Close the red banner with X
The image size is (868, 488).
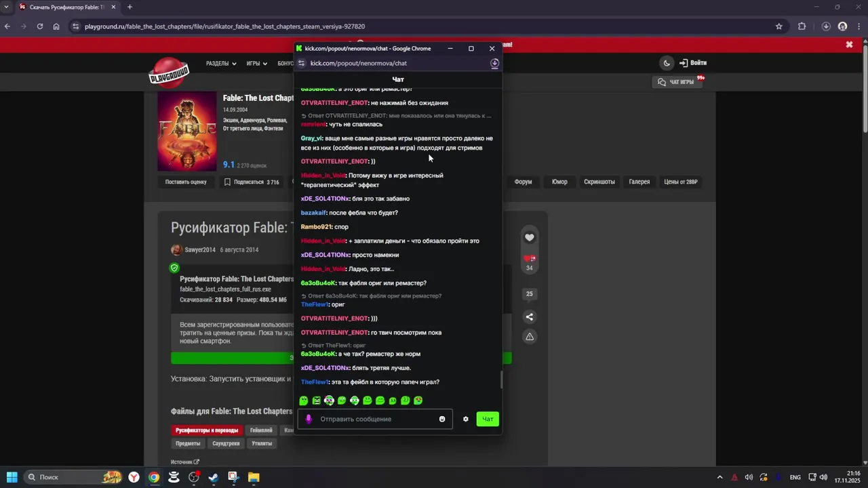849,45
